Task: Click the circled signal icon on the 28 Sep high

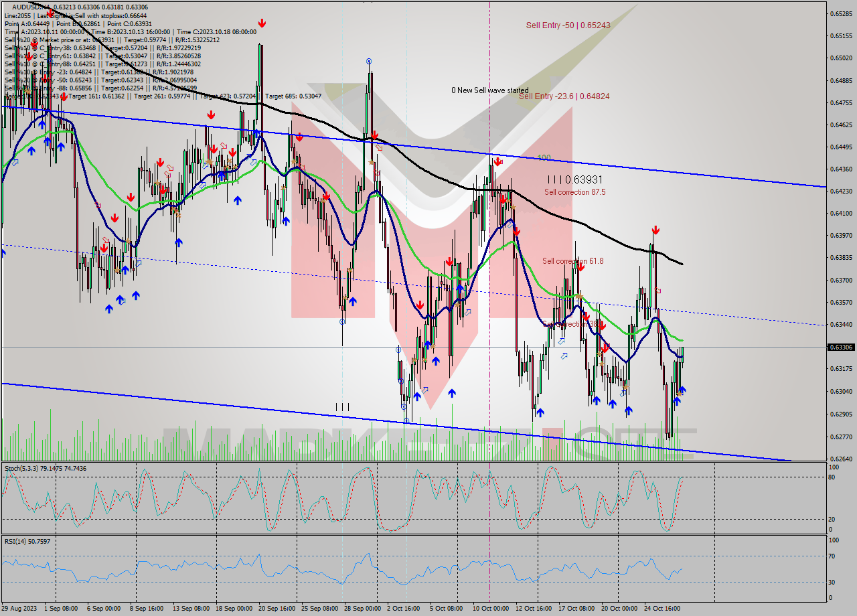Action: coord(369,61)
